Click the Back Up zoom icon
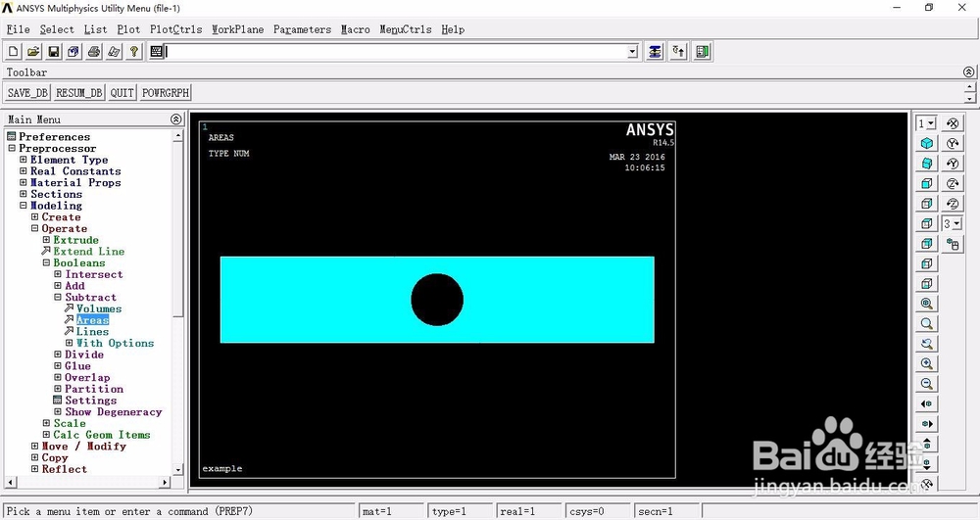The image size is (980, 520). [x=927, y=344]
